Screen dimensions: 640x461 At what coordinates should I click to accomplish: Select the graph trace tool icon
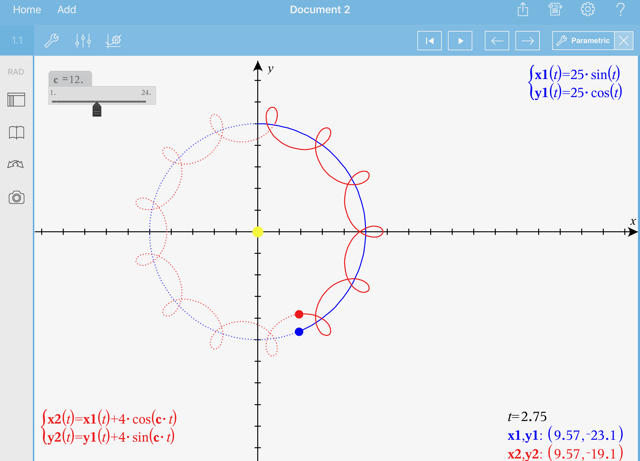point(114,41)
